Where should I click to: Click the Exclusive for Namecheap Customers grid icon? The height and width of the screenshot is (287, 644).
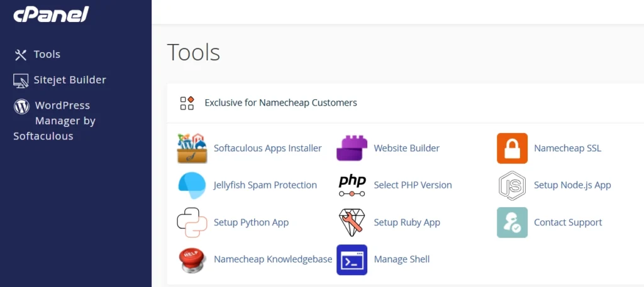point(187,103)
